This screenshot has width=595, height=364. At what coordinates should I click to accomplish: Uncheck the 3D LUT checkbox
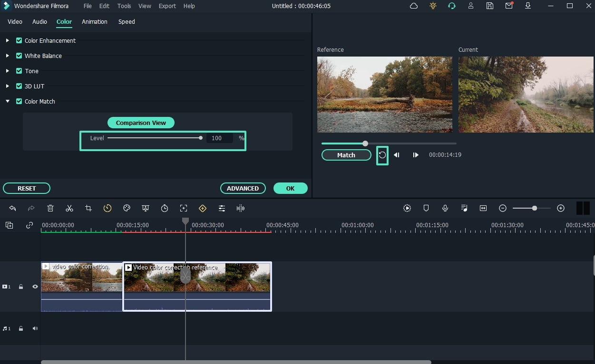(x=19, y=86)
